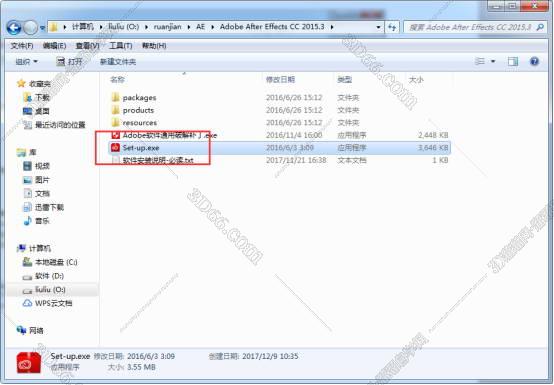Open the 音乐 library icon
Image resolution: width=554 pixels, height=385 pixels.
pyautogui.click(x=28, y=221)
